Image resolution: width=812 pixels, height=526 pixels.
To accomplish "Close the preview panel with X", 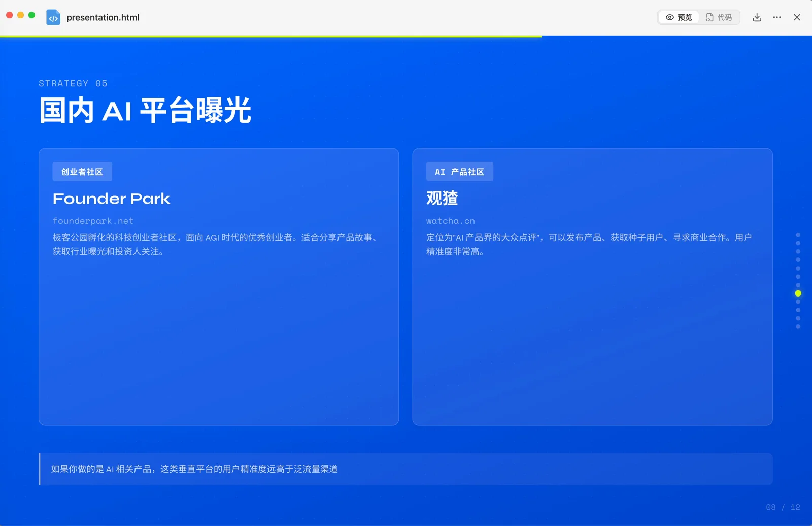I will pos(797,17).
